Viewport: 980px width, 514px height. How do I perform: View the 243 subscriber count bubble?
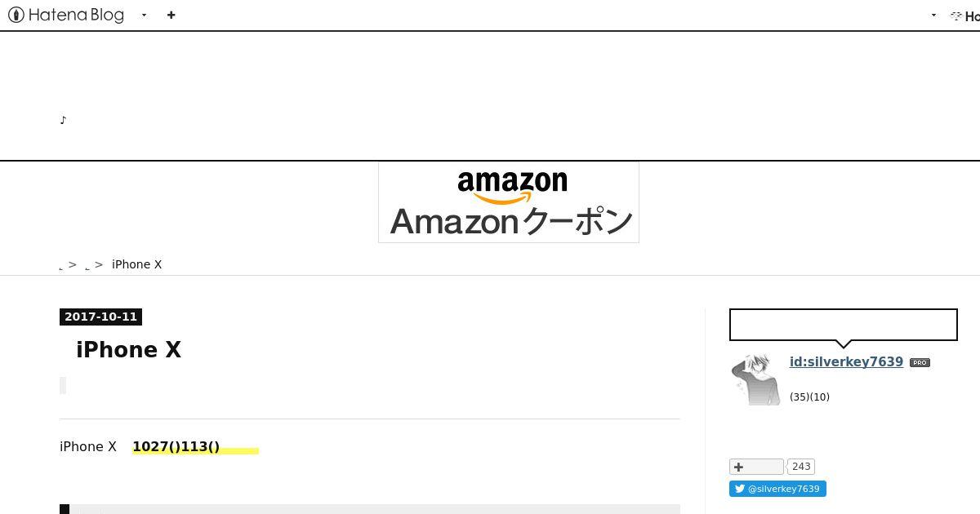tap(801, 467)
